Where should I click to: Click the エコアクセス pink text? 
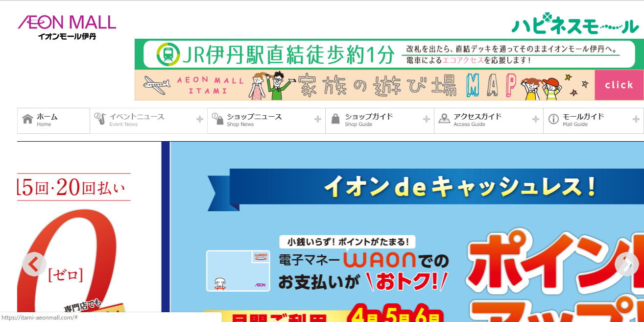(463, 60)
